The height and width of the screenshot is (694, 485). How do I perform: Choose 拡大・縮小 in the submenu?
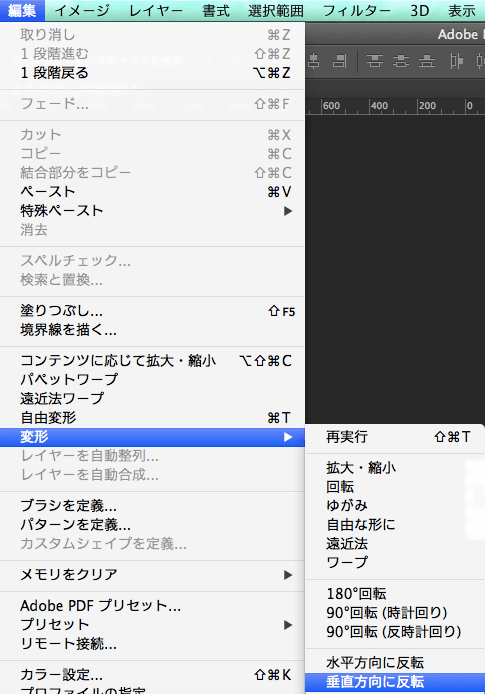[x=395, y=468]
